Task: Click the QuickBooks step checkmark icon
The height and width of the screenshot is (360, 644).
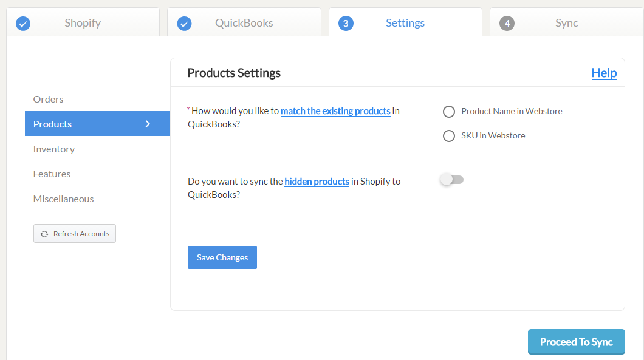Action: pos(185,24)
